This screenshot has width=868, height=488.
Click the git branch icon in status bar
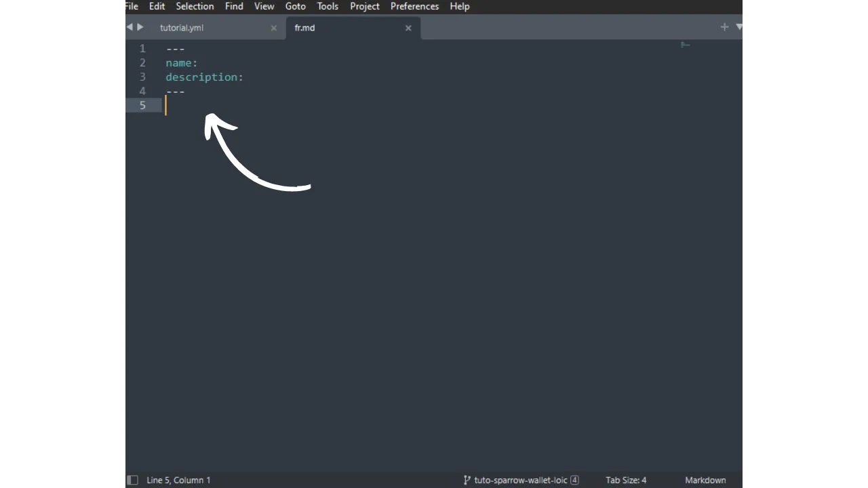click(467, 480)
